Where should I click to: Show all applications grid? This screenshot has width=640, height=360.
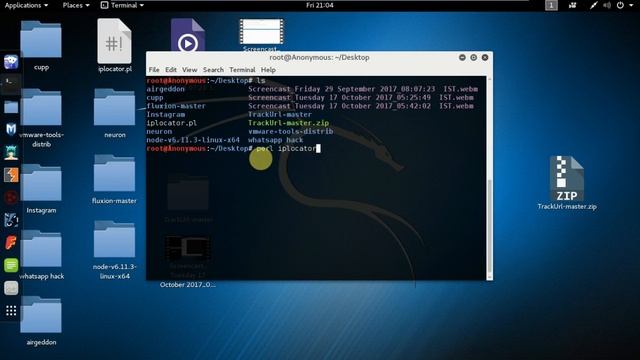point(11,311)
